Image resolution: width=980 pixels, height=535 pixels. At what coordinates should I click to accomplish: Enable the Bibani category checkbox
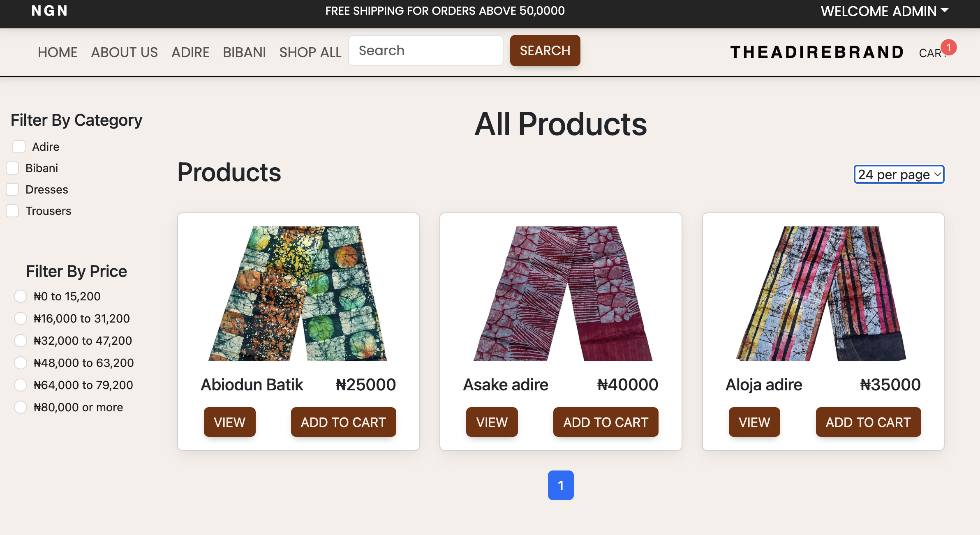[x=12, y=168]
